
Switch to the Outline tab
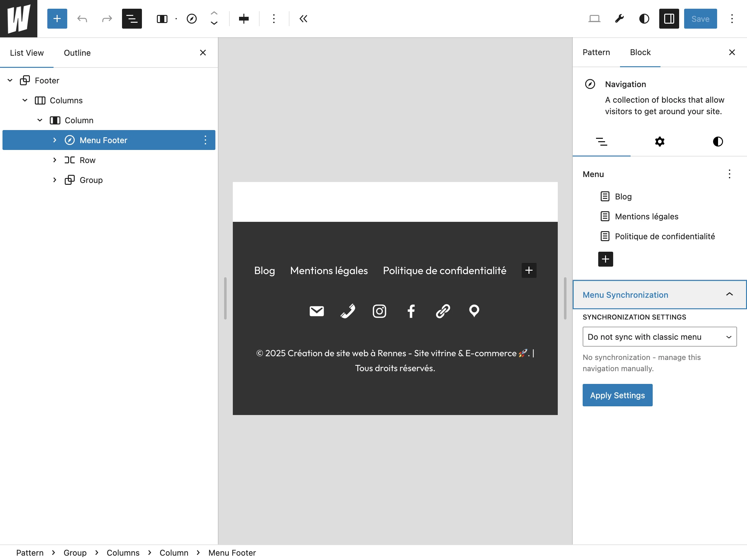click(77, 53)
